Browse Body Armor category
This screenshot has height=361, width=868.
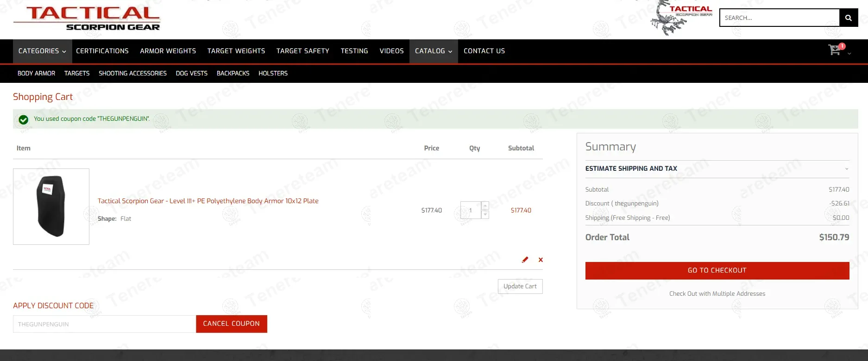pyautogui.click(x=36, y=73)
